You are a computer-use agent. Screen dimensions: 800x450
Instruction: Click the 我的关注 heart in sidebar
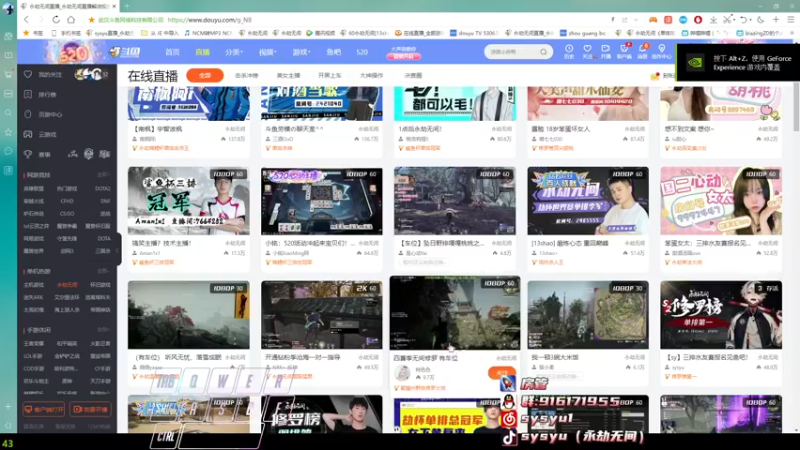coord(28,74)
